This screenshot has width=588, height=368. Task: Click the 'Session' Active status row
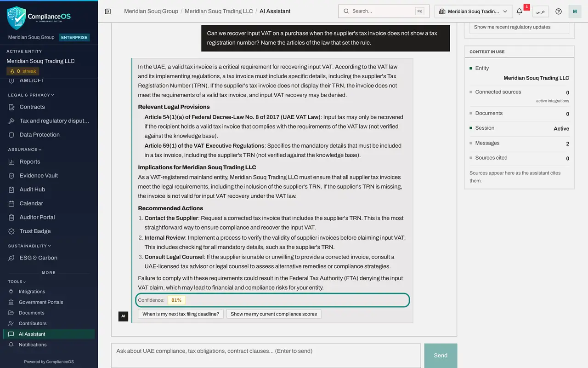(519, 128)
